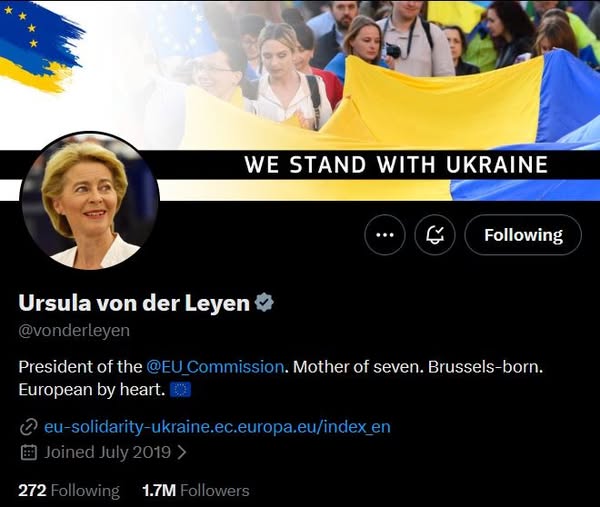View the 1.7M Followers list

[x=196, y=491]
